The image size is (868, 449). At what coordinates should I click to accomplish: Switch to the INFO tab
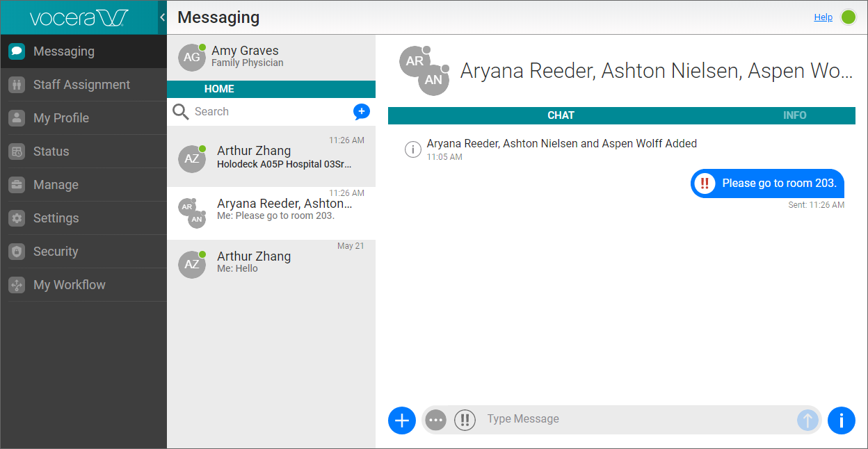794,115
